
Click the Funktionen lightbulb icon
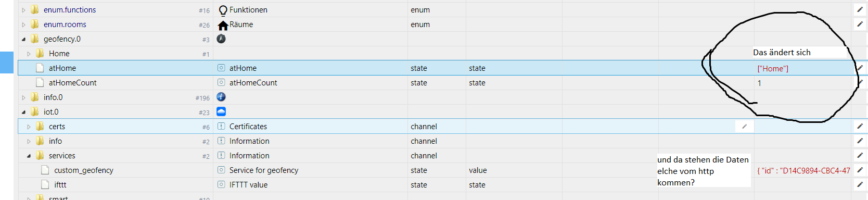pyautogui.click(x=223, y=10)
